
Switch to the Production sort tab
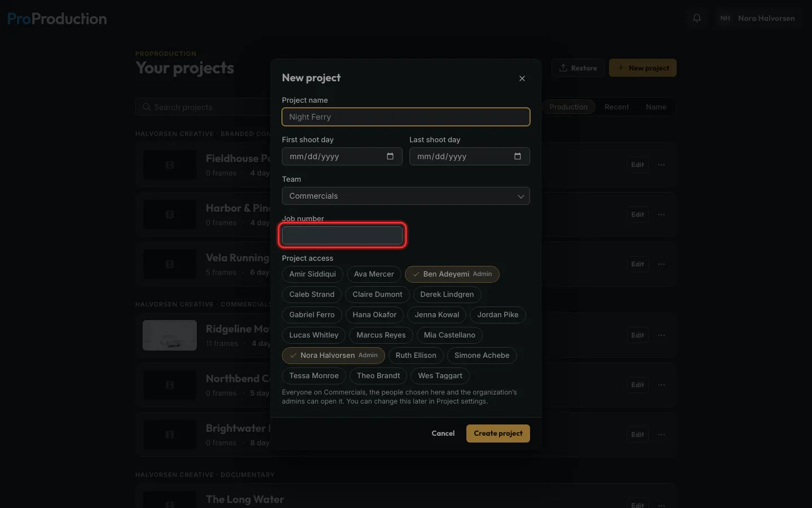point(568,107)
